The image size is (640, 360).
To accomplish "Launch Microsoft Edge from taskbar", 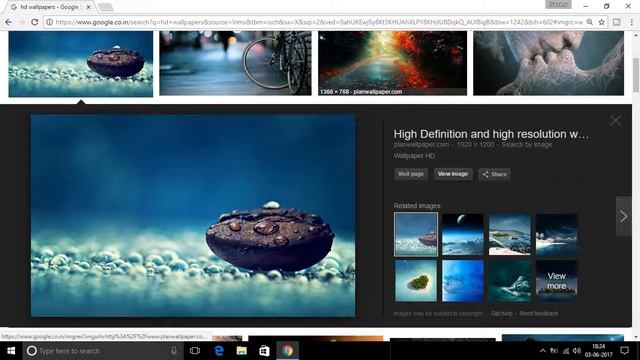I will tap(219, 351).
